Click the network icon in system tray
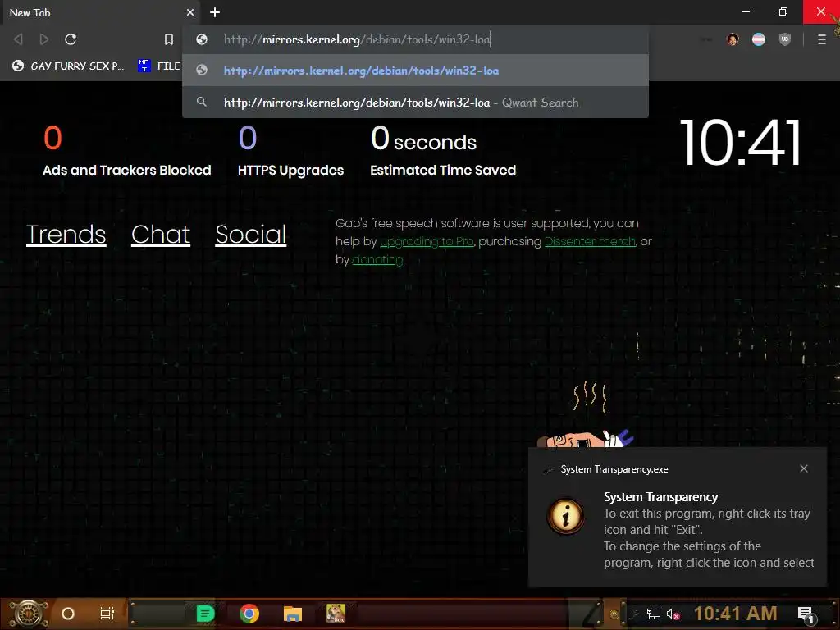Image resolution: width=840 pixels, height=630 pixels. (654, 614)
